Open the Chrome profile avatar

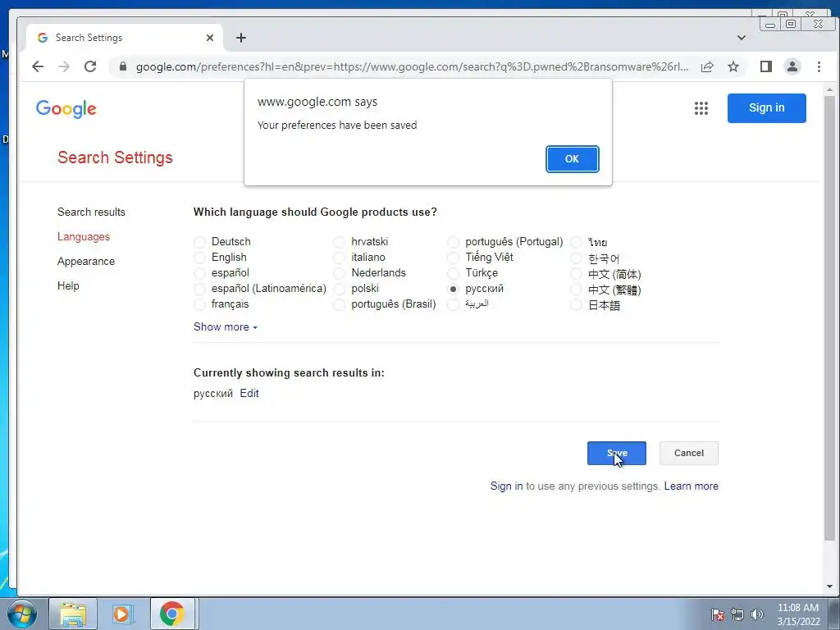click(792, 66)
